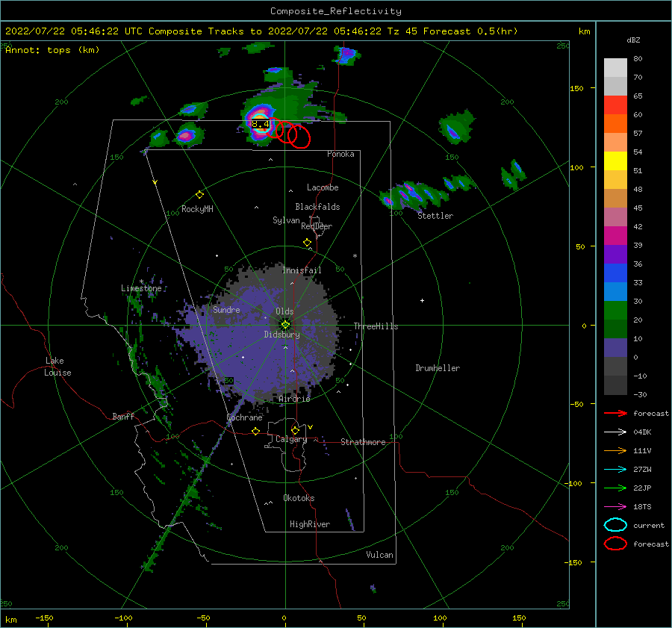The image size is (672, 628).
Task: Select the slate purple swatch between 10 and 0
Action: [615, 348]
